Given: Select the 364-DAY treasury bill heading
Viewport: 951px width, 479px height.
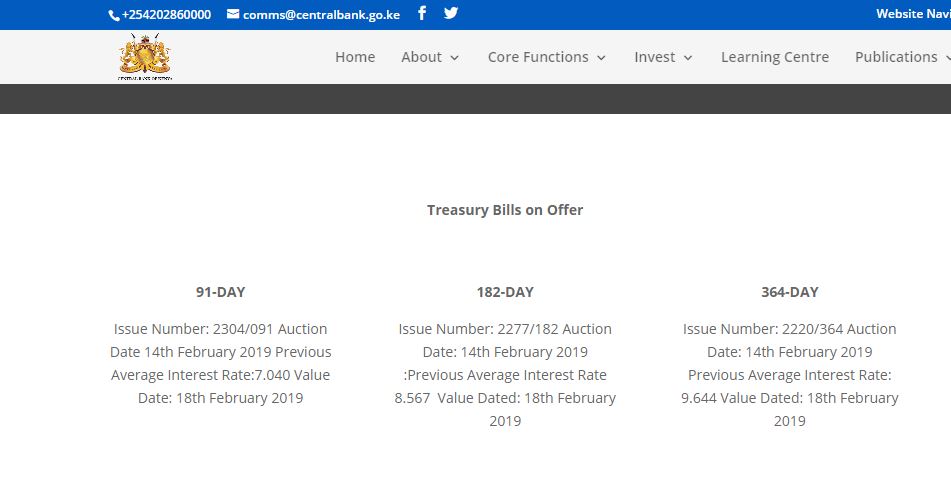Looking at the screenshot, I should click(790, 292).
